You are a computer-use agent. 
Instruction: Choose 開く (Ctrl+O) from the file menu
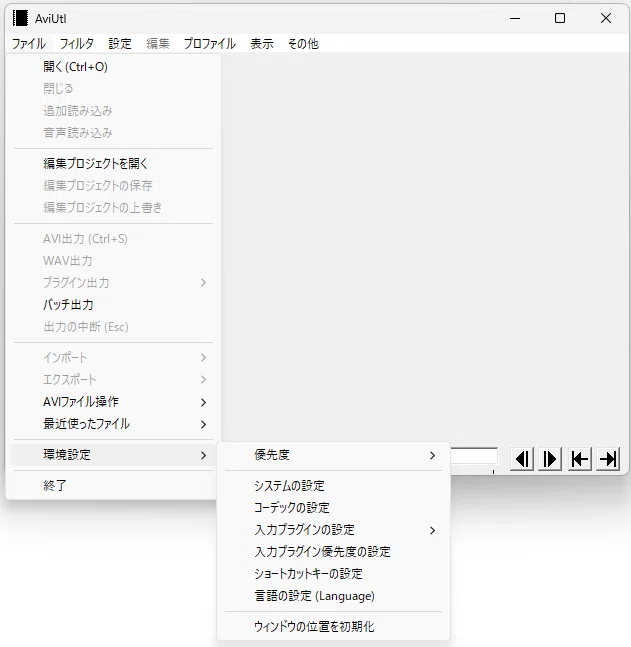113,66
